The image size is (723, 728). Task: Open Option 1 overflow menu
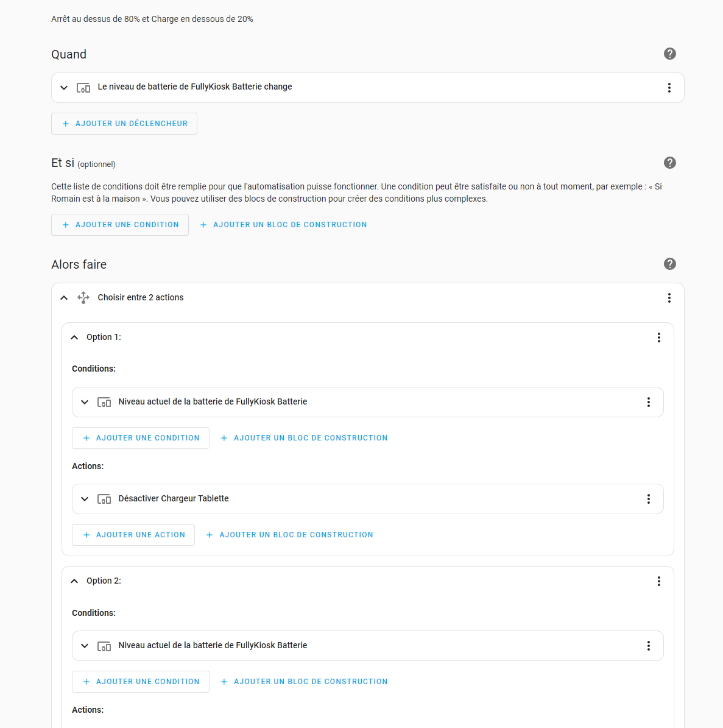tap(658, 337)
